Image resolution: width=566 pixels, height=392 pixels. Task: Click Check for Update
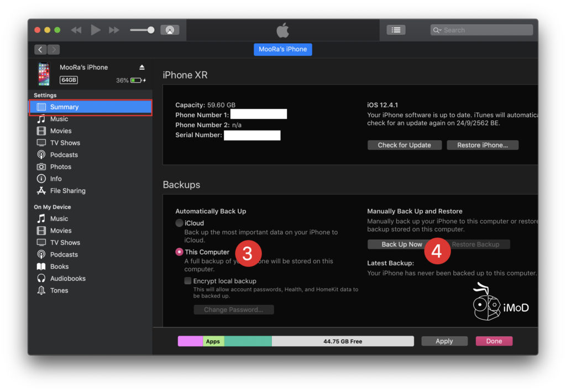click(x=404, y=145)
